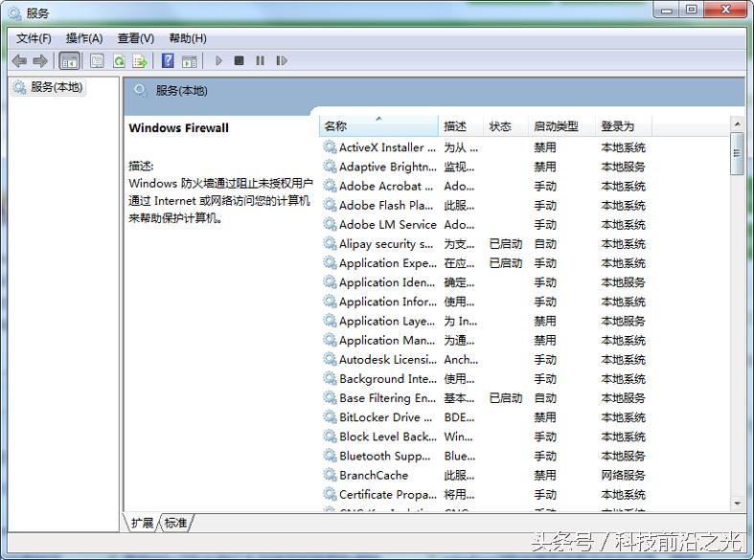Select the Certificate Propagation service row
Image resolution: width=754 pixels, height=560 pixels.
point(485,494)
